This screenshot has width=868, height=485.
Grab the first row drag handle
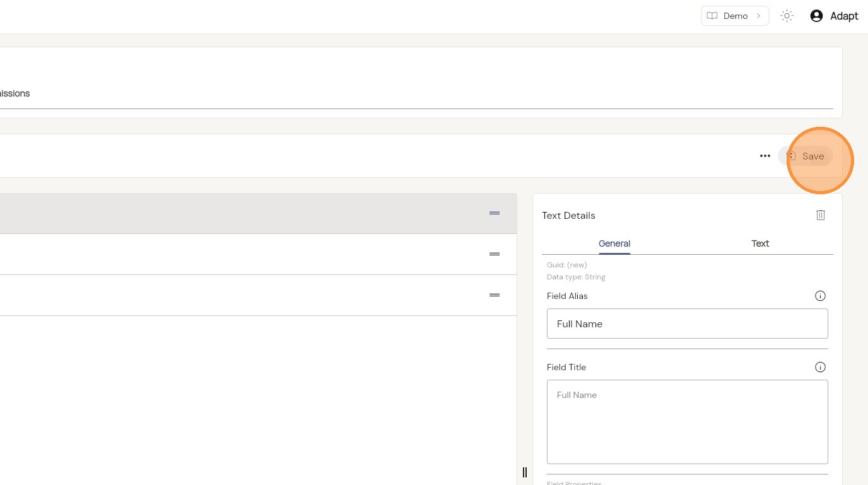tap(495, 213)
